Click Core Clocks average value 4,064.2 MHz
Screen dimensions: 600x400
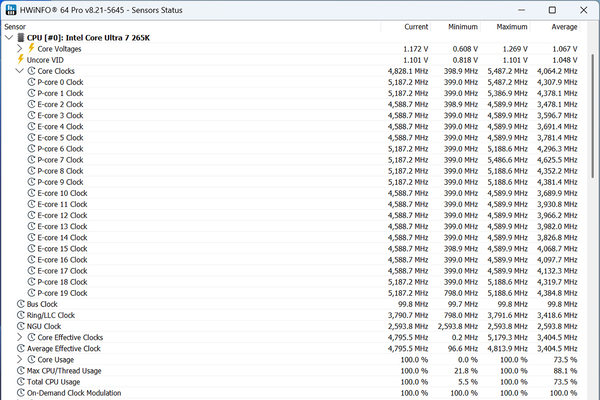tap(557, 71)
